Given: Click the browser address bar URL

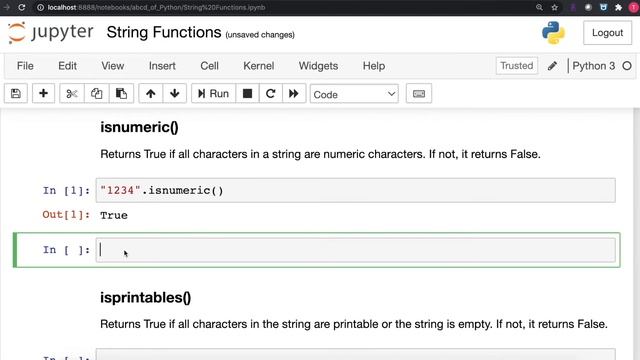Looking at the screenshot, I should 156,7.
